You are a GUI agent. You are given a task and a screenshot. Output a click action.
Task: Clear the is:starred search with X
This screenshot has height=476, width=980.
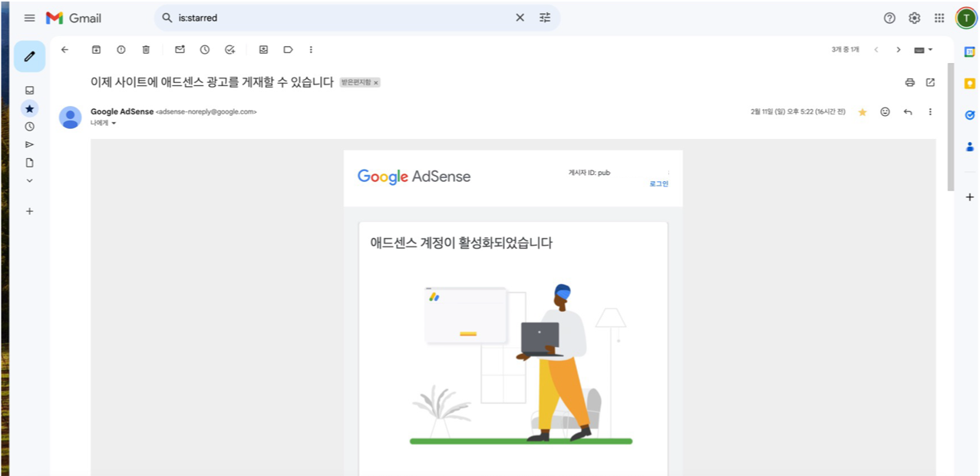coord(520,18)
